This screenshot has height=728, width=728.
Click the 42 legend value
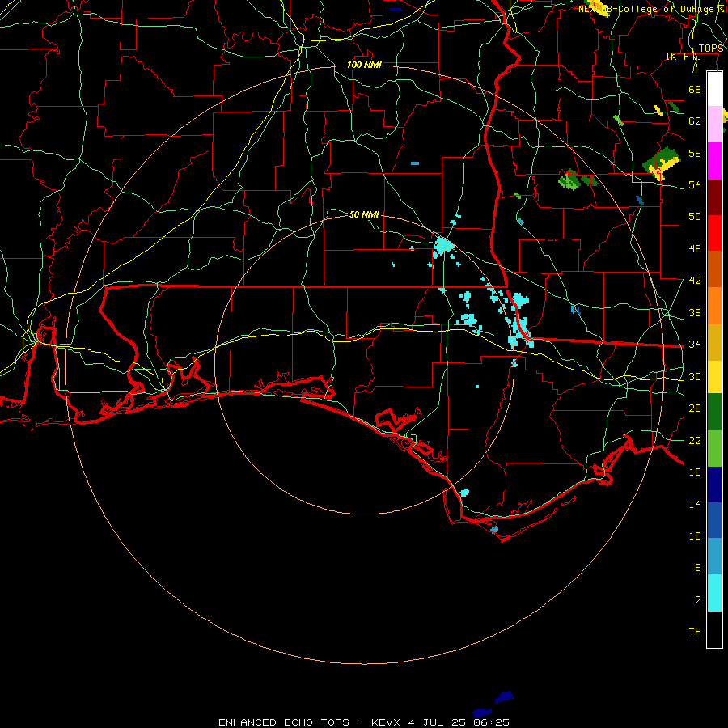[x=695, y=281]
